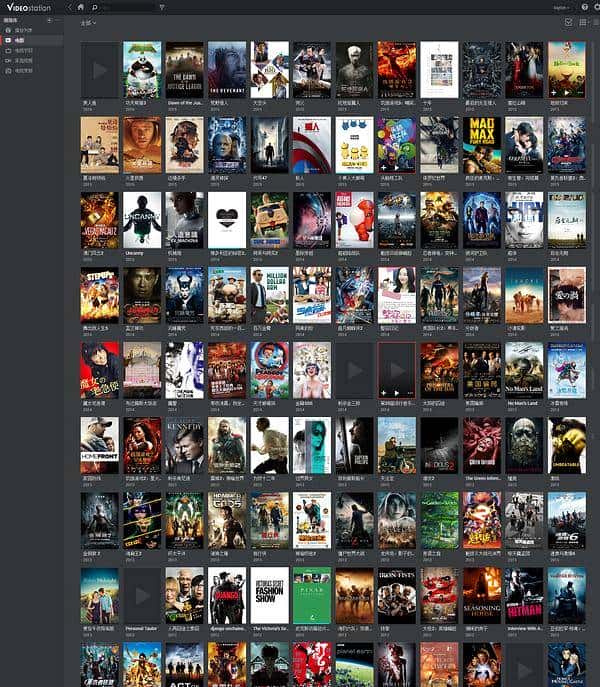Click the play overlay on the top-right poster
Image resolution: width=600 pixels, height=687 pixels.
[x=566, y=92]
